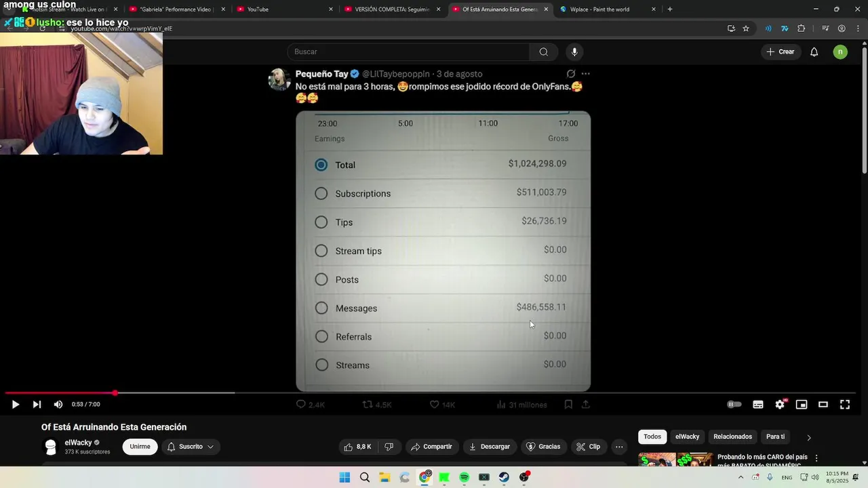Switch to VERSIÓN COMPLETA browser tab
The width and height of the screenshot is (868, 488).
(x=392, y=9)
